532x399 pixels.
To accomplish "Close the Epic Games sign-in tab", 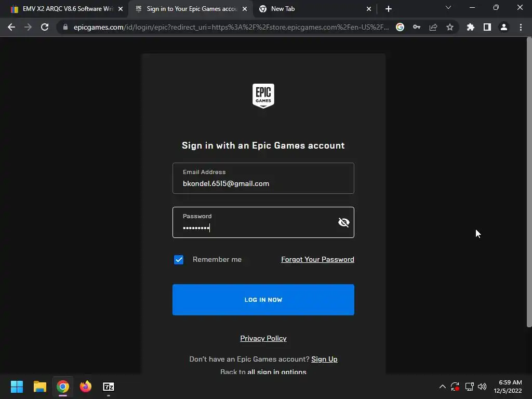I will click(x=245, y=9).
